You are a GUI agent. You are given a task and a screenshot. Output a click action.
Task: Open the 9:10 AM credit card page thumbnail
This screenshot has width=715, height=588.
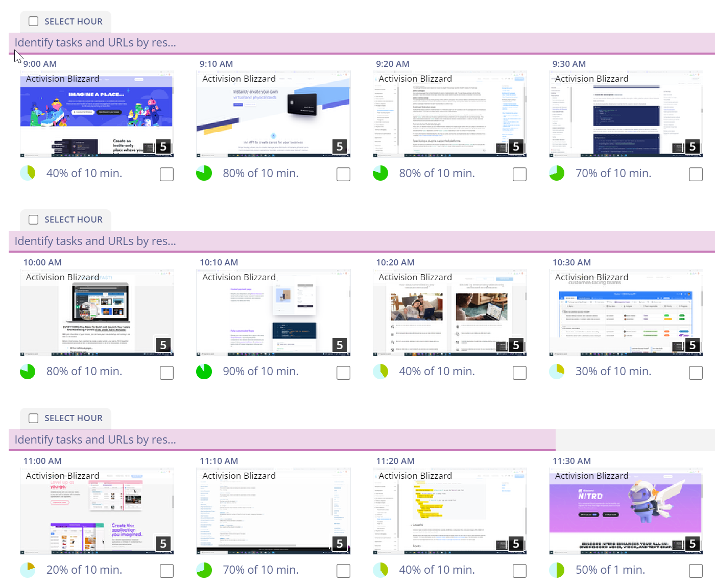tap(273, 114)
